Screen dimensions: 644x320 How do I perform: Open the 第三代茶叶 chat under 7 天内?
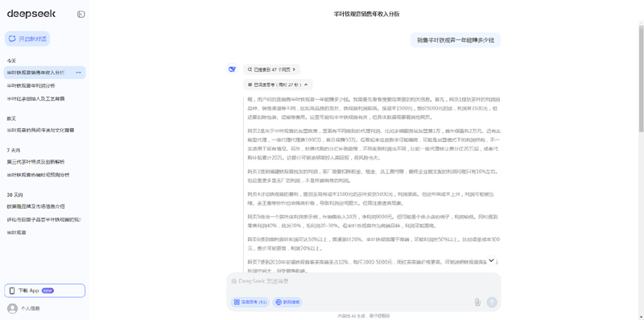coord(35,162)
